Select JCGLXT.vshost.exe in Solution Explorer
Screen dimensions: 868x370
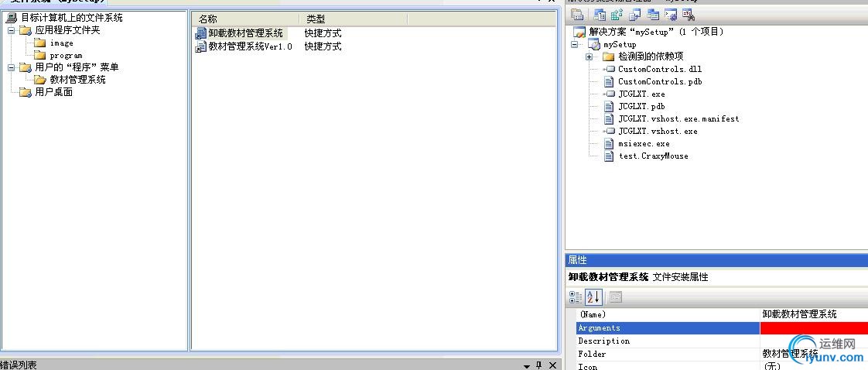click(658, 132)
